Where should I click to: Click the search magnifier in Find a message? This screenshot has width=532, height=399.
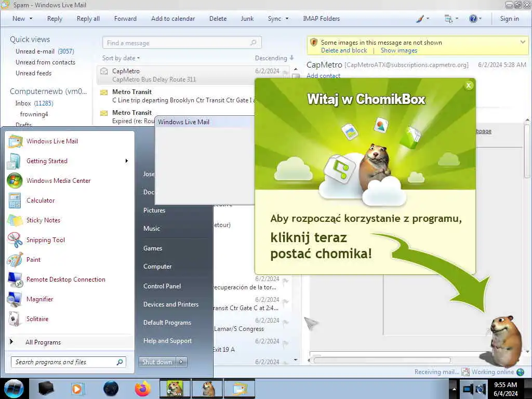coord(254,43)
